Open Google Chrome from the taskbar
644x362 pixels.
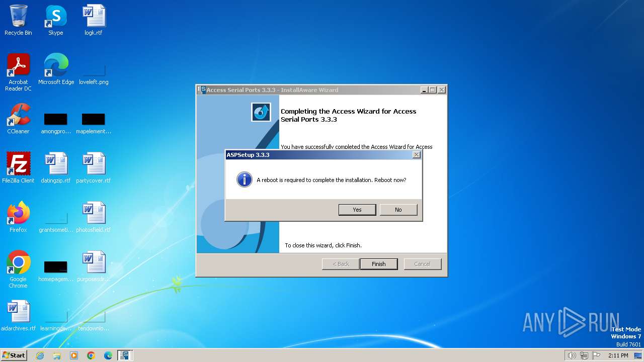point(91,355)
